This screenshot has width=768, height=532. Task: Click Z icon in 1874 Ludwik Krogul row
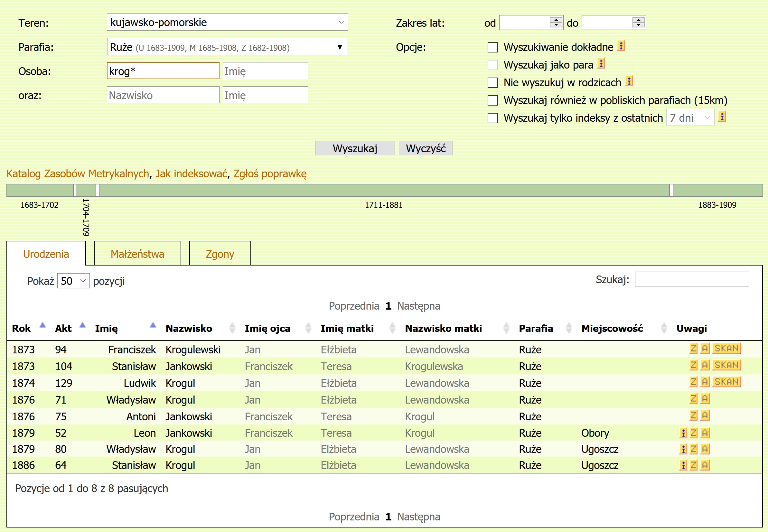[x=693, y=382]
